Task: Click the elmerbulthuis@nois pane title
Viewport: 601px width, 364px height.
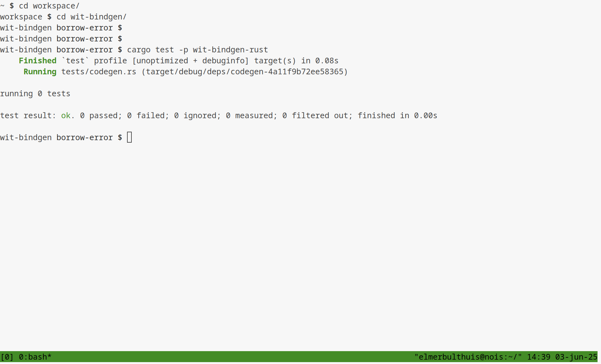Action: pos(468,357)
